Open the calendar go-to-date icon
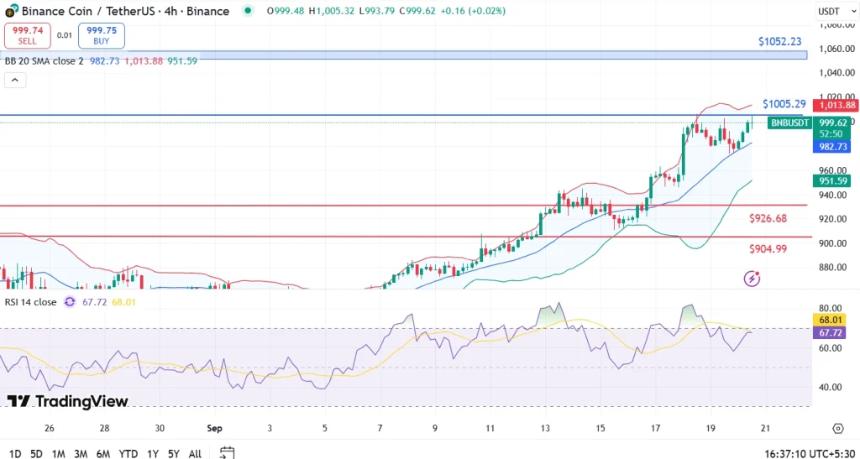 click(x=227, y=453)
